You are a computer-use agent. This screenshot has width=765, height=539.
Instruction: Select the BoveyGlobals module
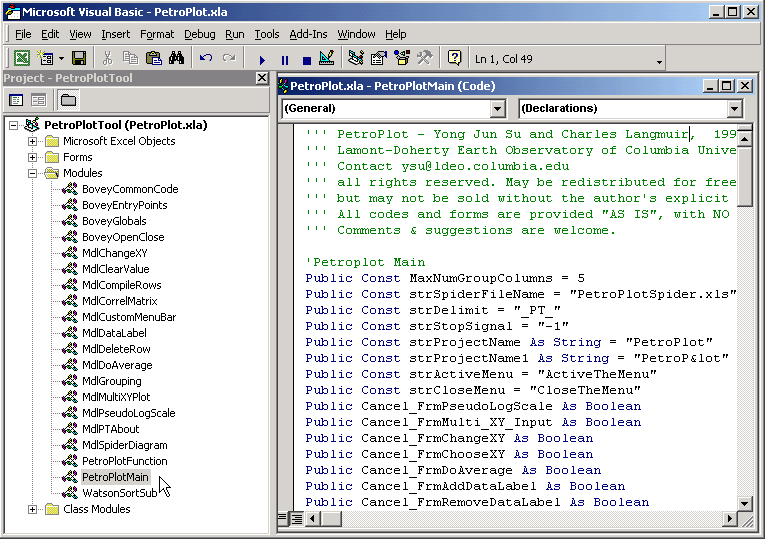point(114,221)
